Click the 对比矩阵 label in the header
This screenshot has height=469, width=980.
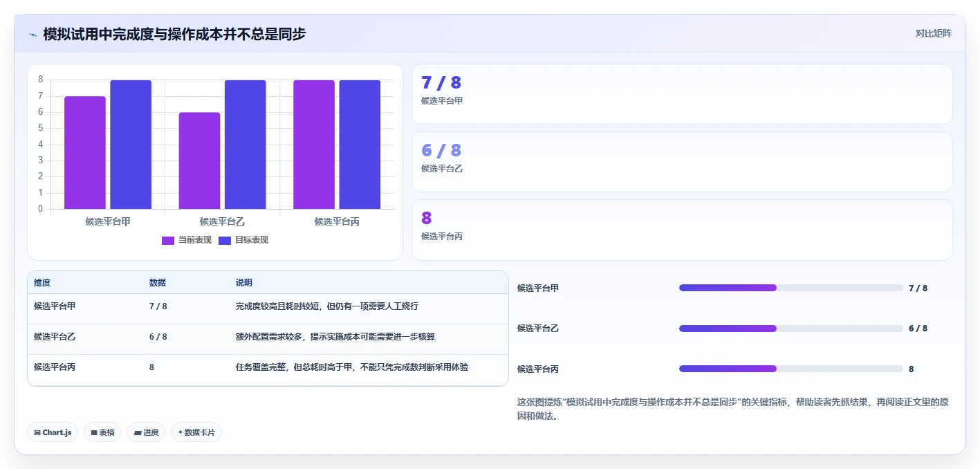point(933,33)
